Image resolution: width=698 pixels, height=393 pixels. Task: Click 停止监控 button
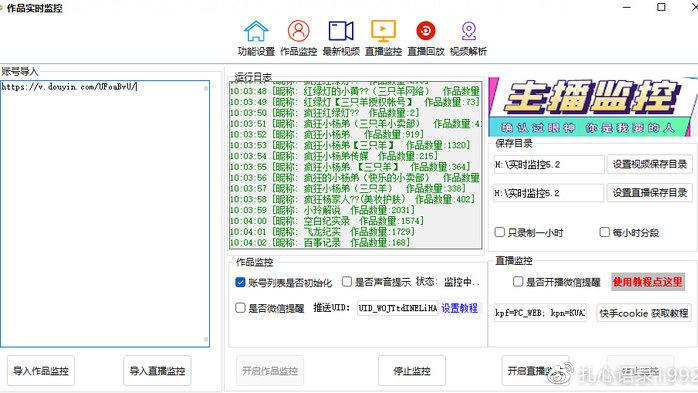tap(412, 370)
